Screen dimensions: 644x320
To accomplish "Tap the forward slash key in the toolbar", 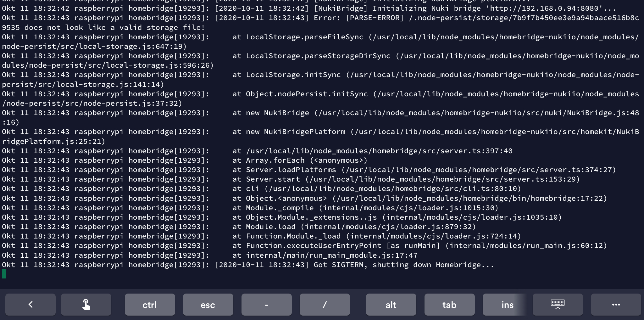I will pos(325,305).
